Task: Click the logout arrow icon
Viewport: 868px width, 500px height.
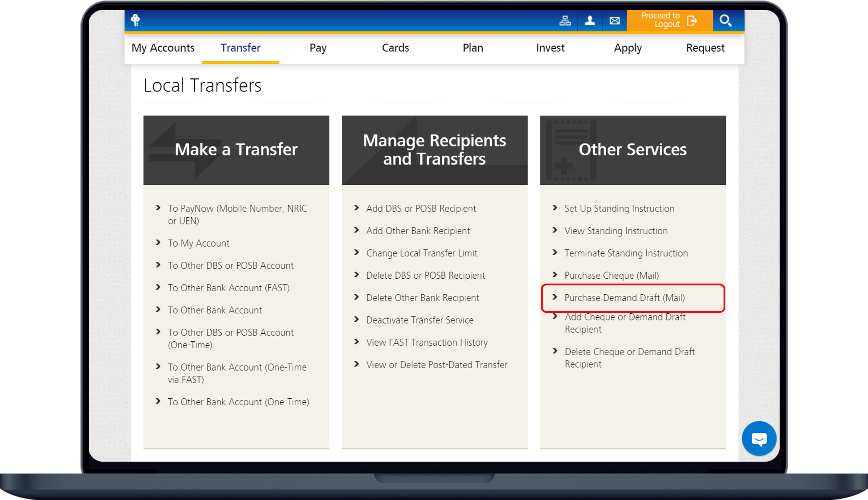Action: click(692, 20)
